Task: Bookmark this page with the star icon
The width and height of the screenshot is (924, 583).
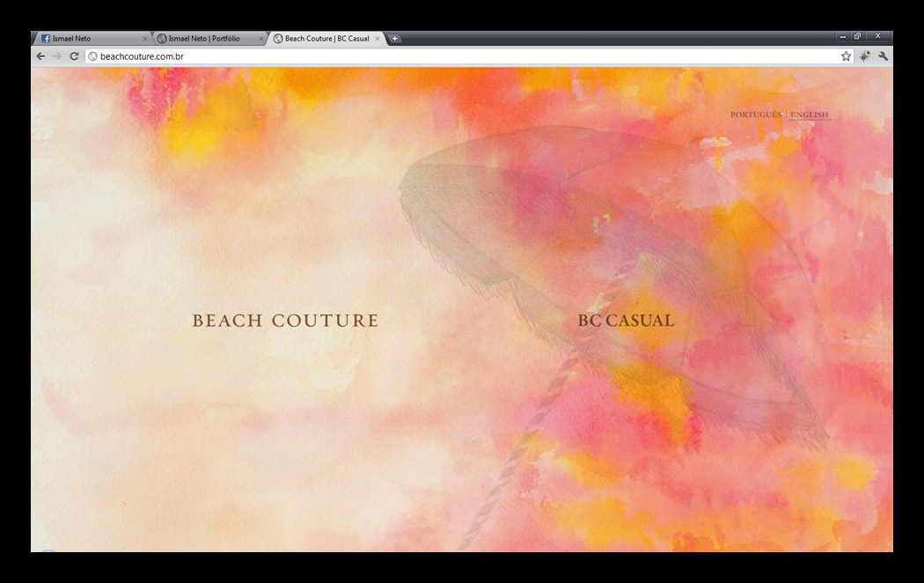Action: click(847, 56)
